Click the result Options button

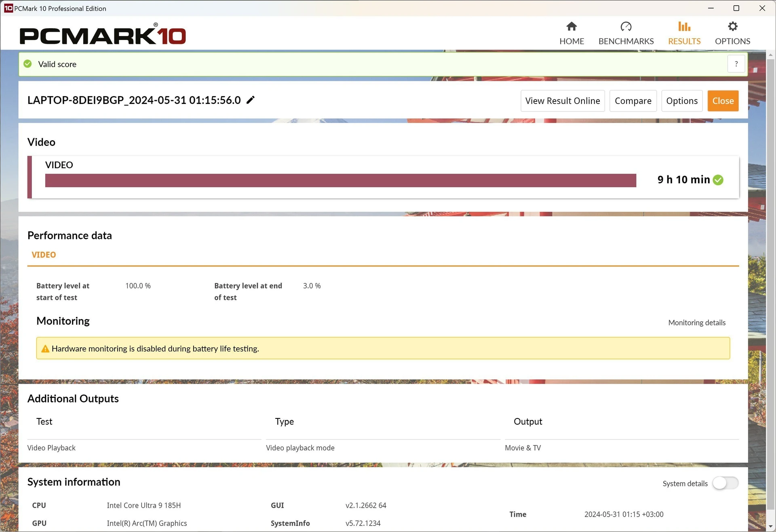point(682,101)
